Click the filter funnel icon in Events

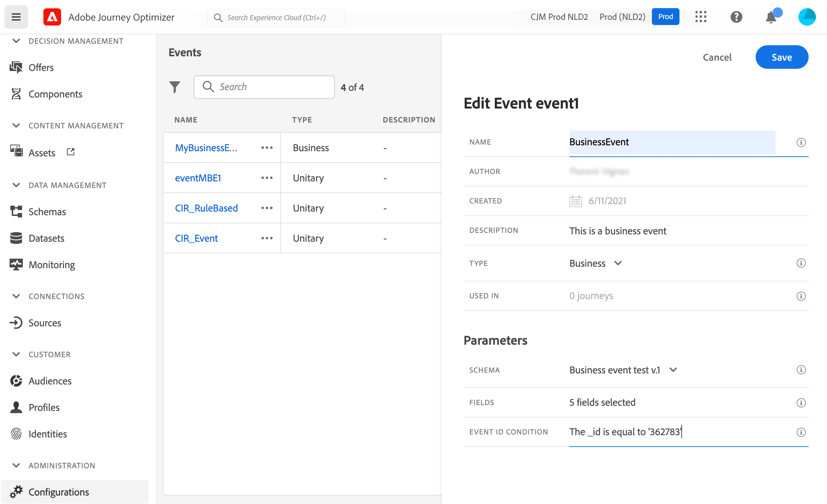pyautogui.click(x=175, y=87)
